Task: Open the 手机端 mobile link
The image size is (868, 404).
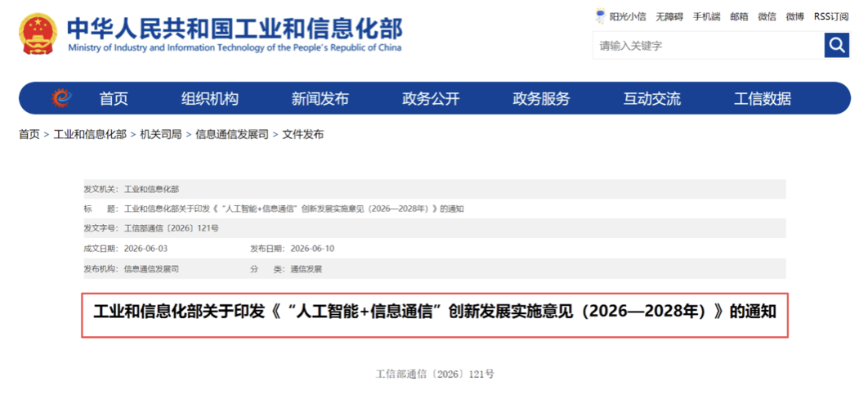Action: click(x=707, y=16)
